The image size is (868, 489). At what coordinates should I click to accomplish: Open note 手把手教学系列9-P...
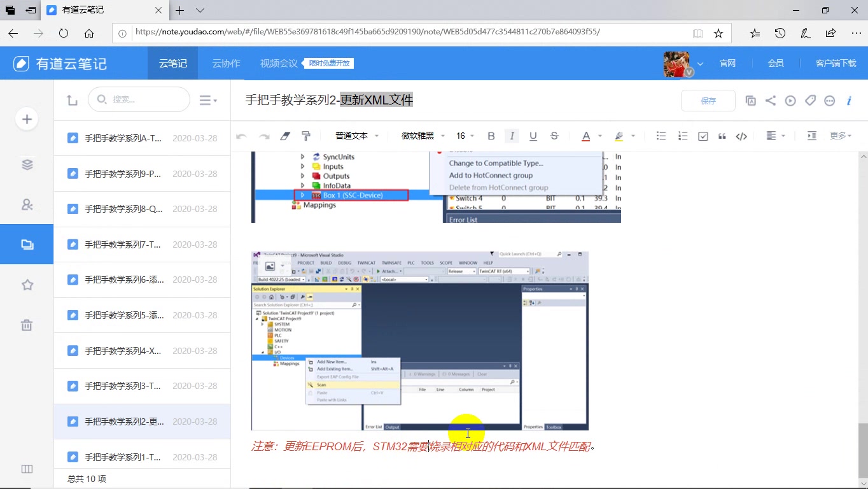(142, 173)
